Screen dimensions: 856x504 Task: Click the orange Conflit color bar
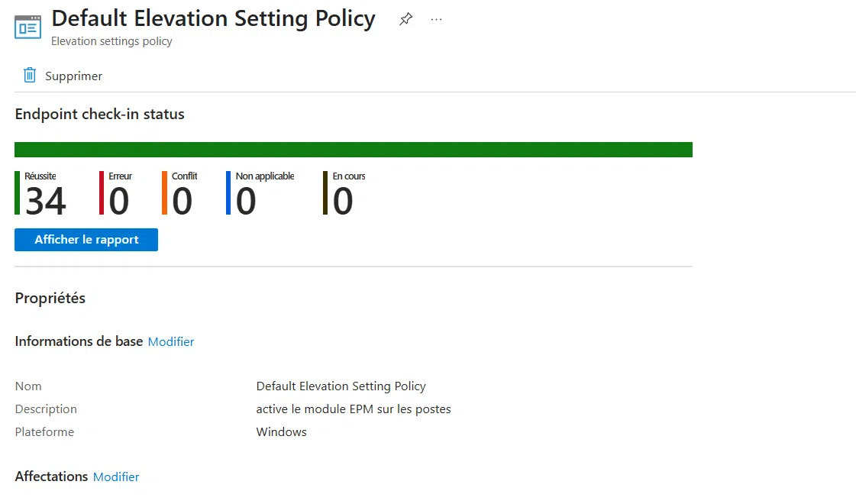point(164,192)
